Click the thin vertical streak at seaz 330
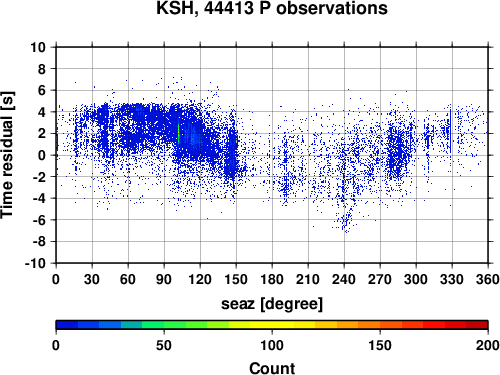The height and width of the screenshot is (375, 500). (x=451, y=130)
